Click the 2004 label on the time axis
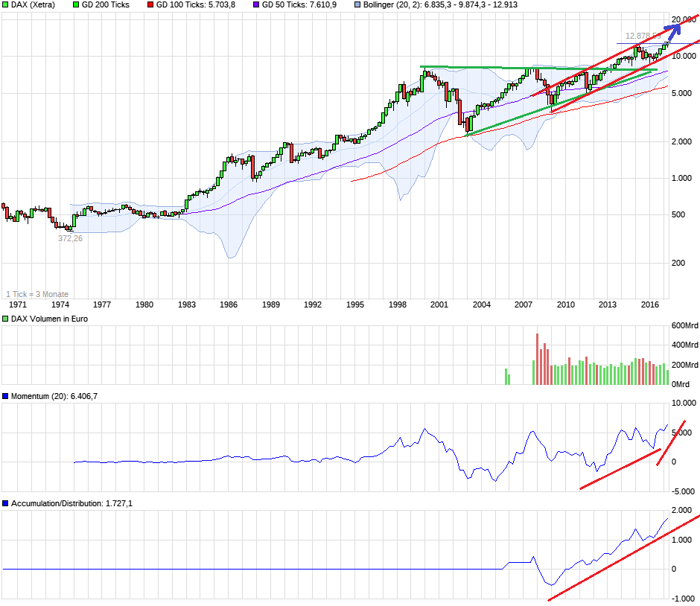 click(481, 304)
